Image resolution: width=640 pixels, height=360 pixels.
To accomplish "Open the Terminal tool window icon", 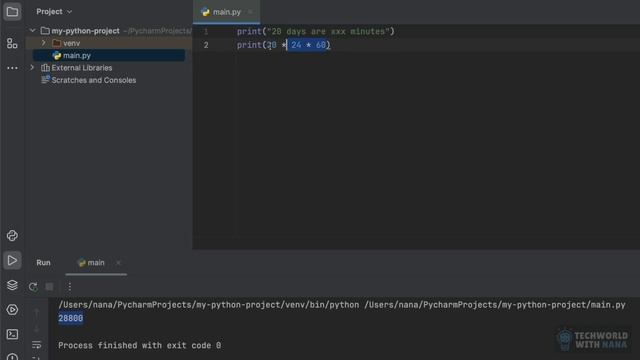I will click(12, 334).
